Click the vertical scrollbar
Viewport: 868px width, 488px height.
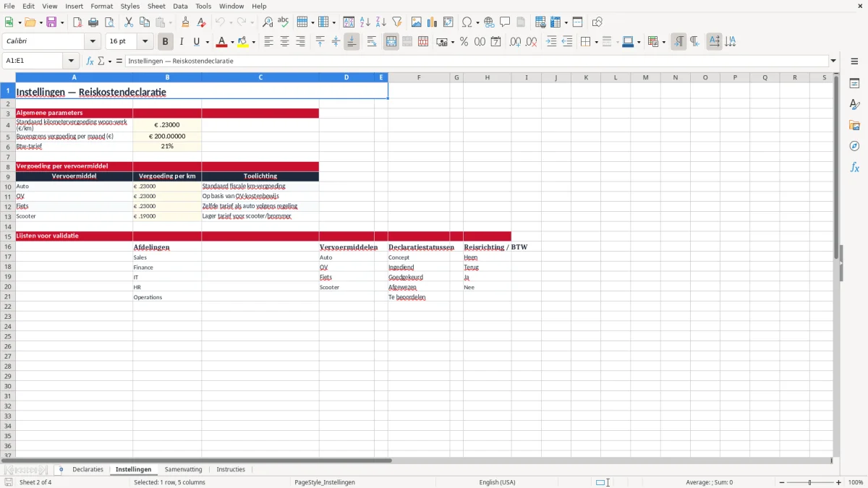(x=836, y=264)
